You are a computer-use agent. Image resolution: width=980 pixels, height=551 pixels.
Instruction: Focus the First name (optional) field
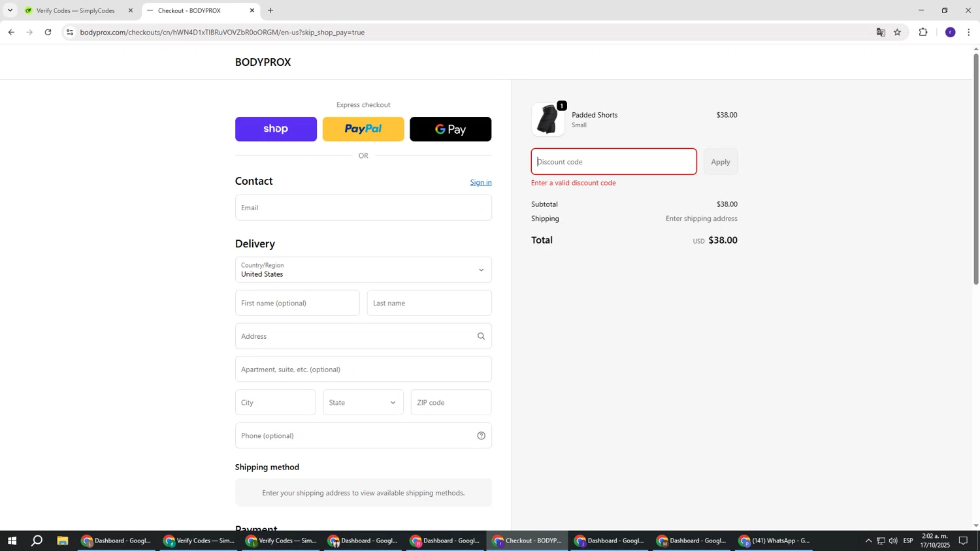pos(297,303)
